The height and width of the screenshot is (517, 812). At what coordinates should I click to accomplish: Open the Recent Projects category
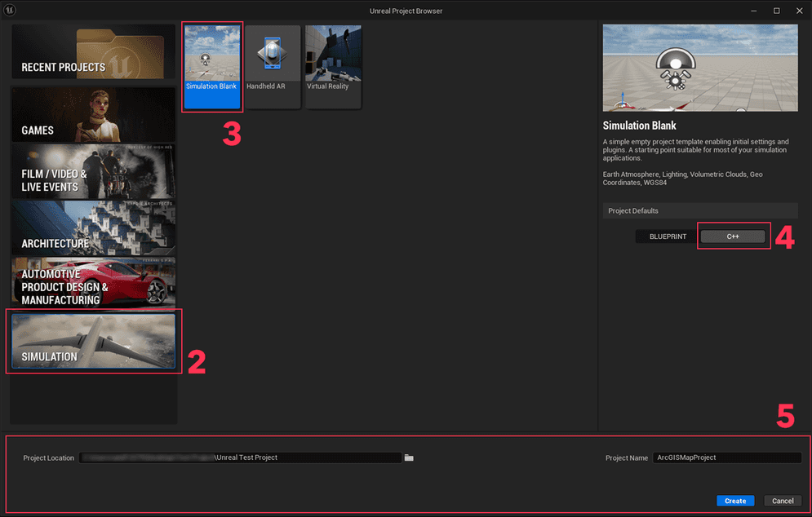(x=93, y=51)
